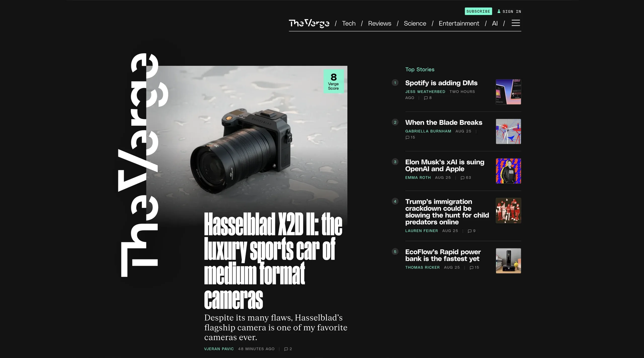This screenshot has width=644, height=358.
Task: Click rank number 4 badge
Action: tap(395, 201)
